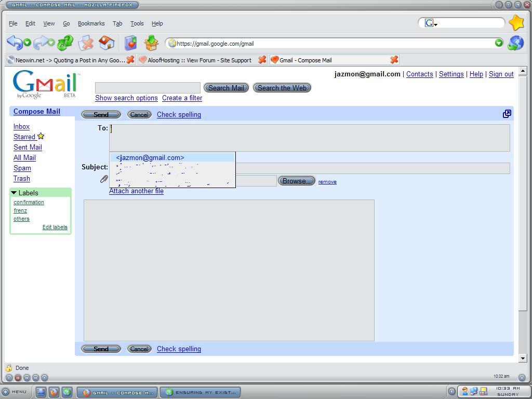Close the Gmail Compose Mail tab
The width and height of the screenshot is (532, 399).
pyautogui.click(x=394, y=60)
